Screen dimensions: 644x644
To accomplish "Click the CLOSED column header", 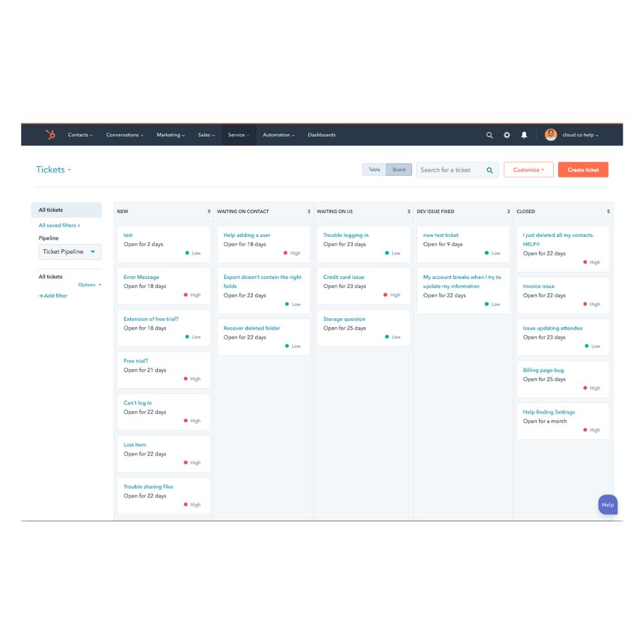I will click(563, 211).
